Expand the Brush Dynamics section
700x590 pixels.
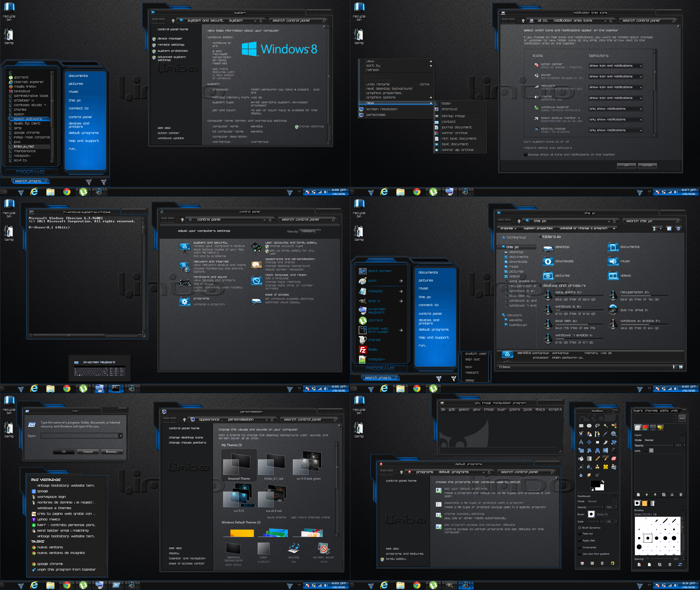580,528
